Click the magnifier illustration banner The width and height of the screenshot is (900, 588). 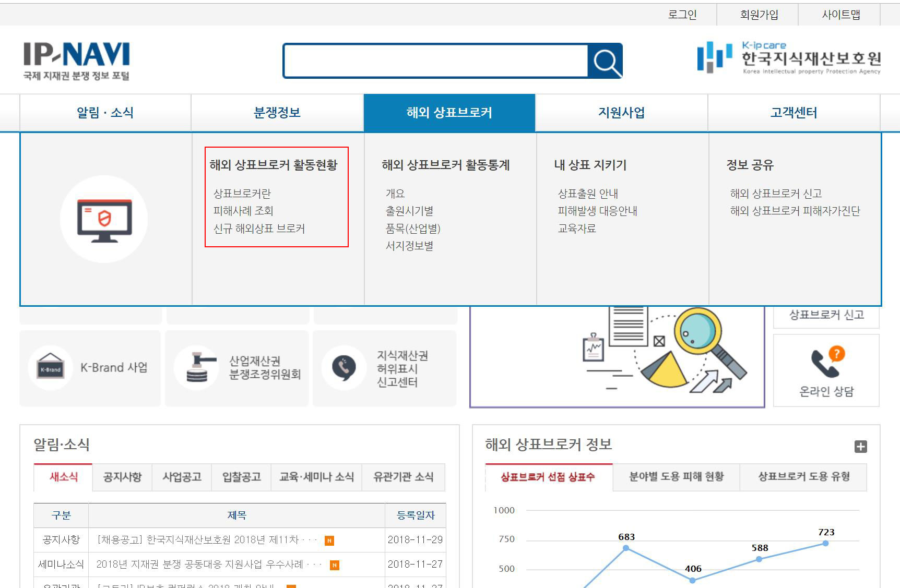[617, 356]
